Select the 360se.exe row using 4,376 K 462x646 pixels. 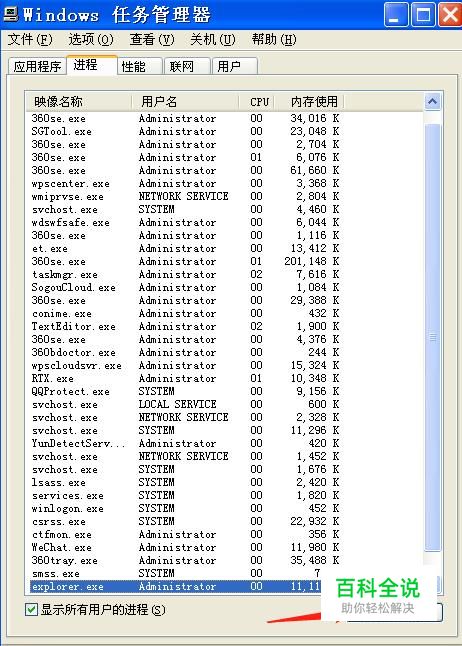coord(185,339)
